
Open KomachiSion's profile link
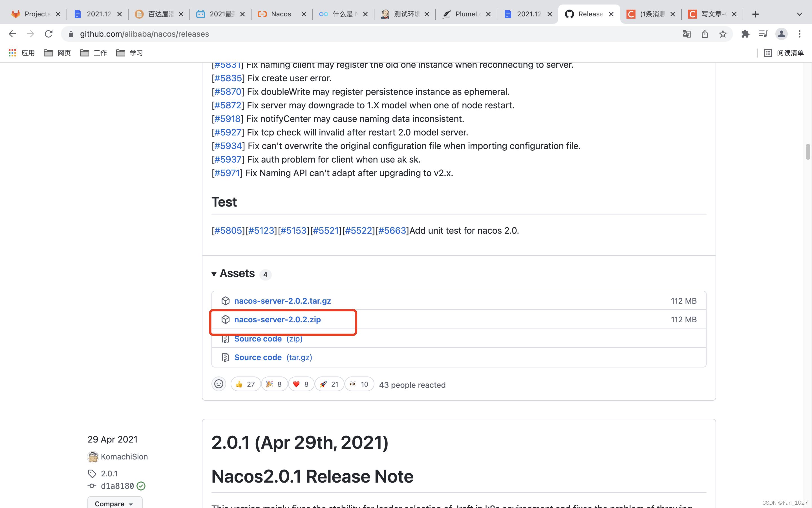125,457
